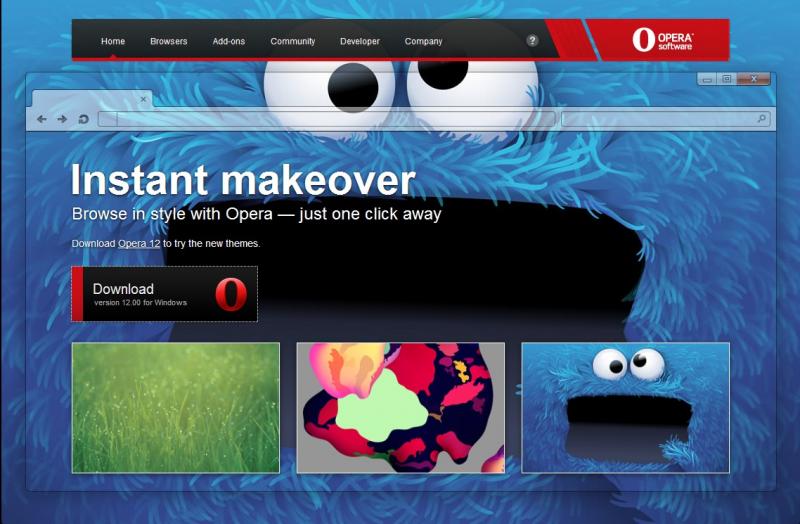The width and height of the screenshot is (800, 524).
Task: Click the Instant makeover headline
Action: pyautogui.click(x=243, y=180)
